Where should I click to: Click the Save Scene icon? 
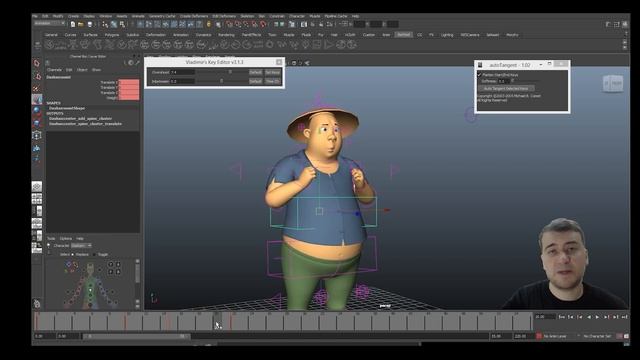coord(90,24)
